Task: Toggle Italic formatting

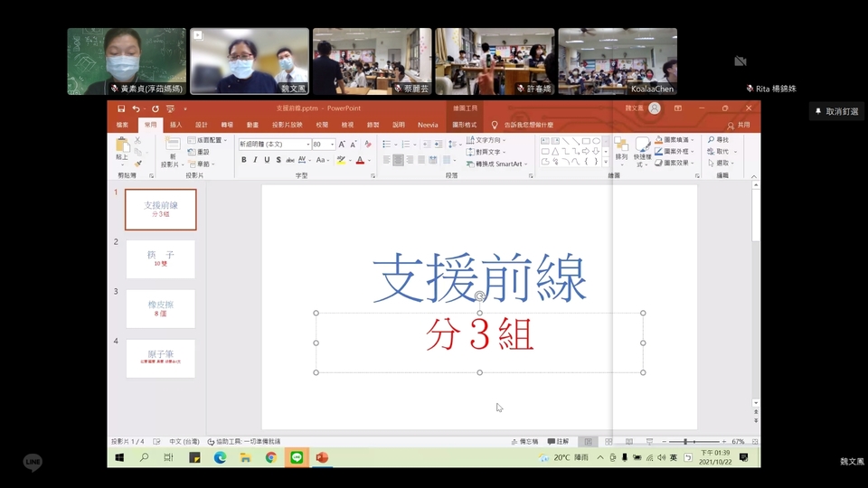Action: (x=255, y=160)
